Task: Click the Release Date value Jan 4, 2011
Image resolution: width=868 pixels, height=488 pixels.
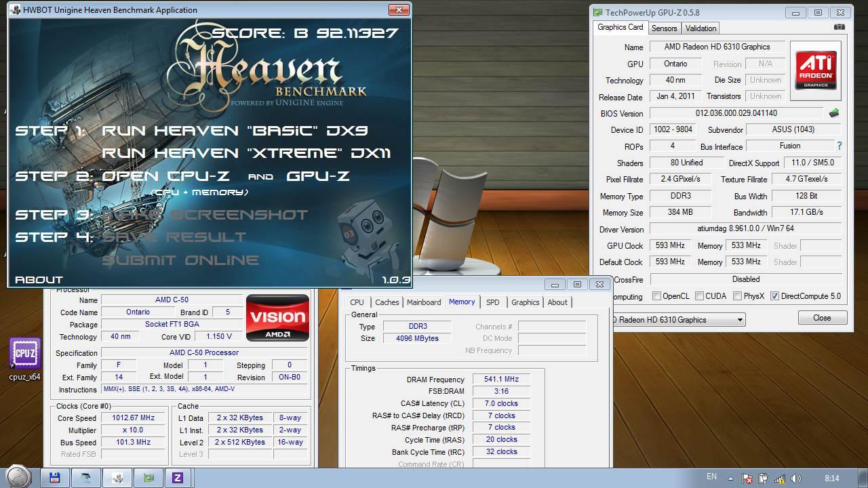Action: click(x=675, y=96)
